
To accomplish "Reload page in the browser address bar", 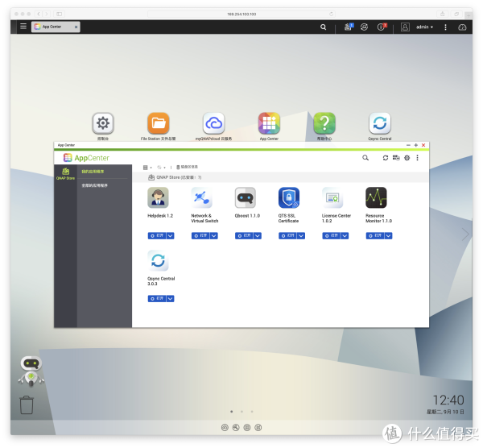I will [331, 14].
